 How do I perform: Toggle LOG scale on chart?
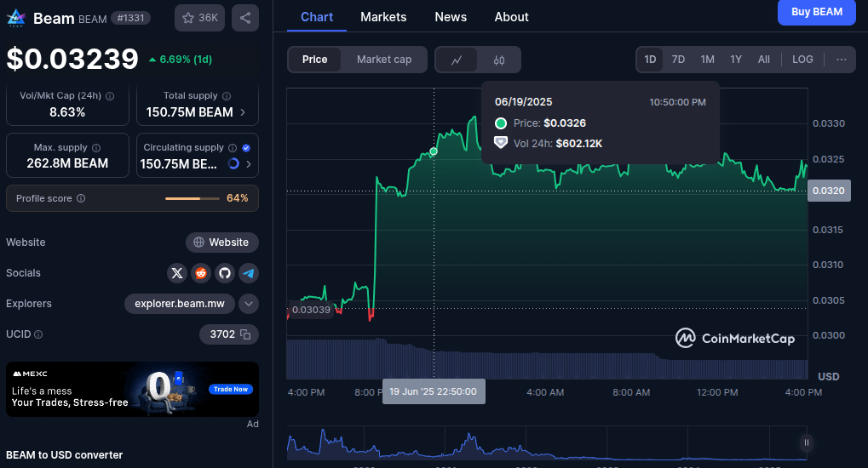point(802,60)
